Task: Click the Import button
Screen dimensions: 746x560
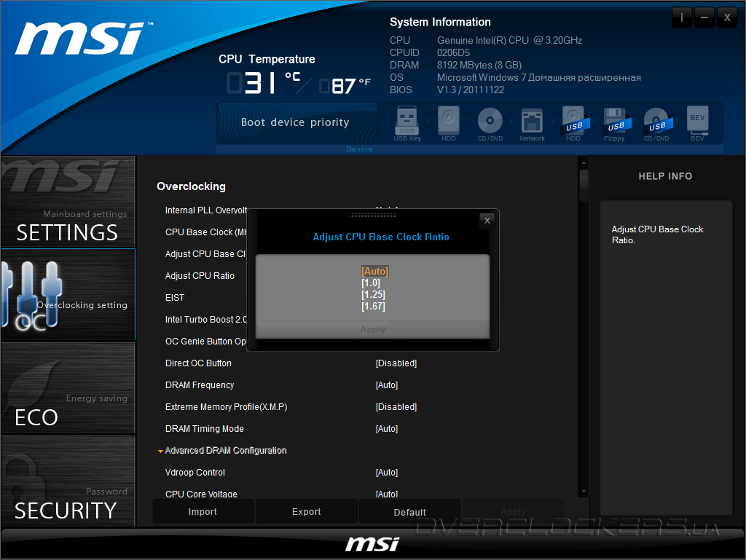Action: pos(203,511)
